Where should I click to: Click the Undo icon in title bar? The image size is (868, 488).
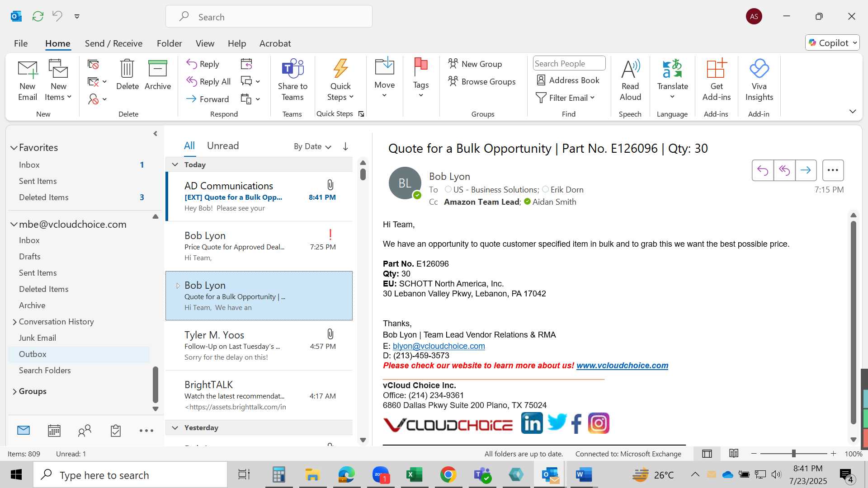(x=57, y=16)
